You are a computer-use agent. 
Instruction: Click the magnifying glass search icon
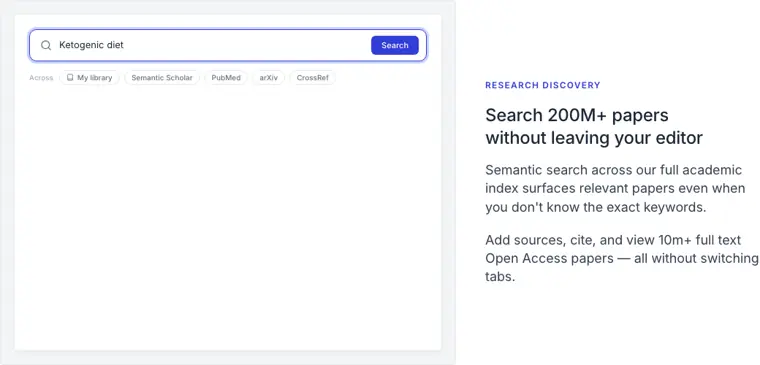click(46, 45)
